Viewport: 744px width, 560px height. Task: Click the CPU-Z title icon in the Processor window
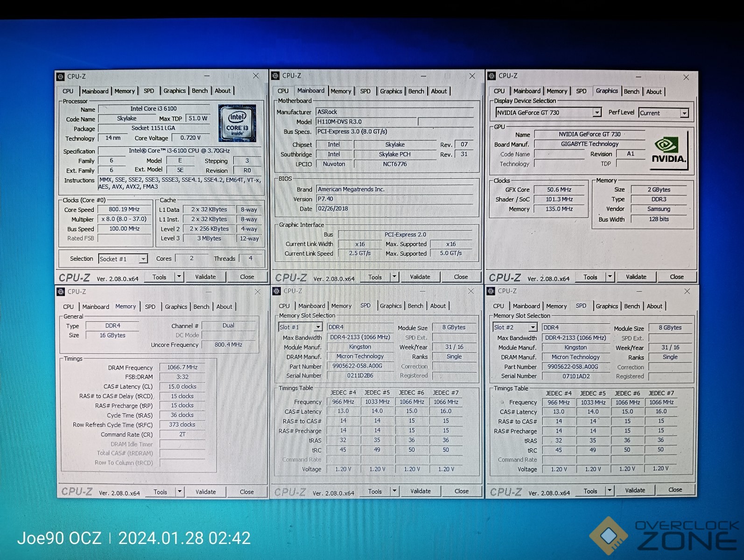(61, 77)
